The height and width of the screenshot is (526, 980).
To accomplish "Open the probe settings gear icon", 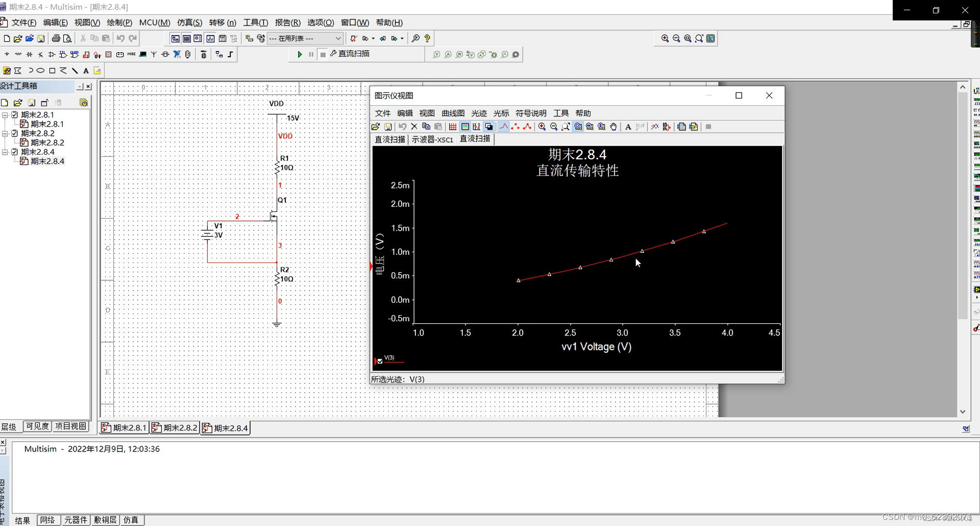I will coord(516,54).
